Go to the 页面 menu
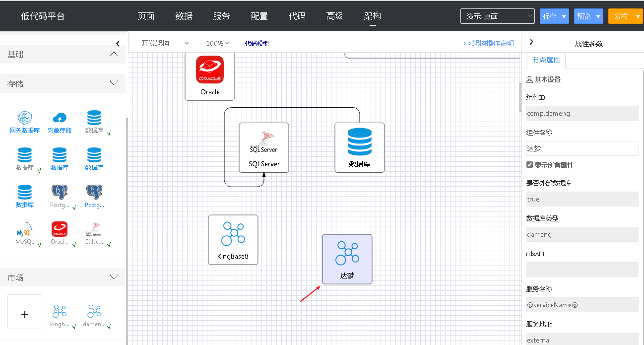The image size is (644, 345). coord(146,16)
